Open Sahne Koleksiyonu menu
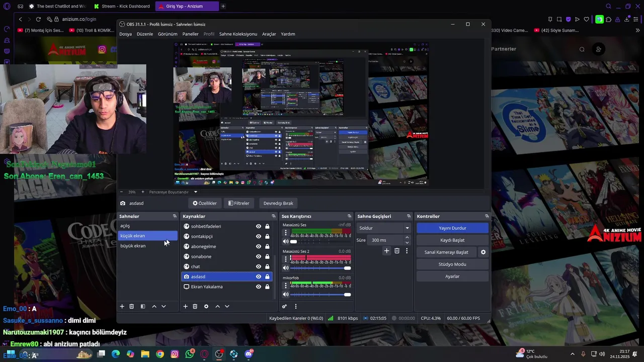The image size is (644, 362). pos(238,34)
